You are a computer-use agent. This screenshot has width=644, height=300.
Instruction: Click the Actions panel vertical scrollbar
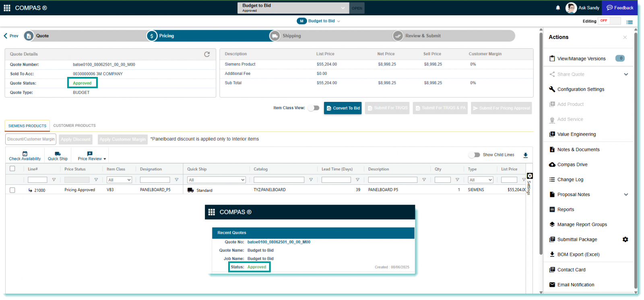point(636,160)
